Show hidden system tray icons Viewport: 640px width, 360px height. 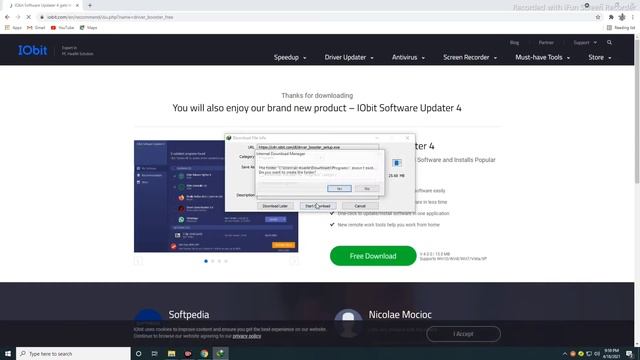(565, 354)
